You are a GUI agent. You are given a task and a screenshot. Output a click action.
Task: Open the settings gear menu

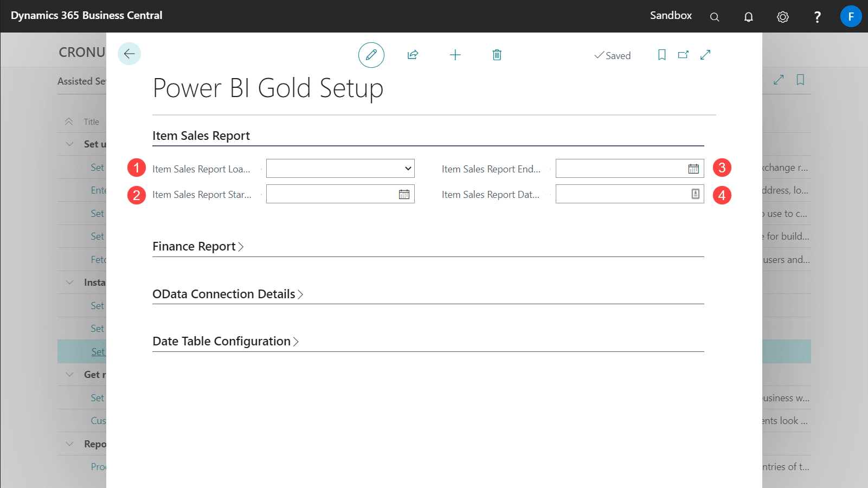coord(782,17)
